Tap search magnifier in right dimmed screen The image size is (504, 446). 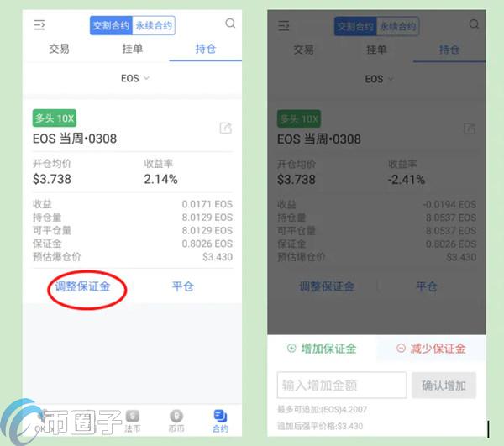tap(474, 24)
